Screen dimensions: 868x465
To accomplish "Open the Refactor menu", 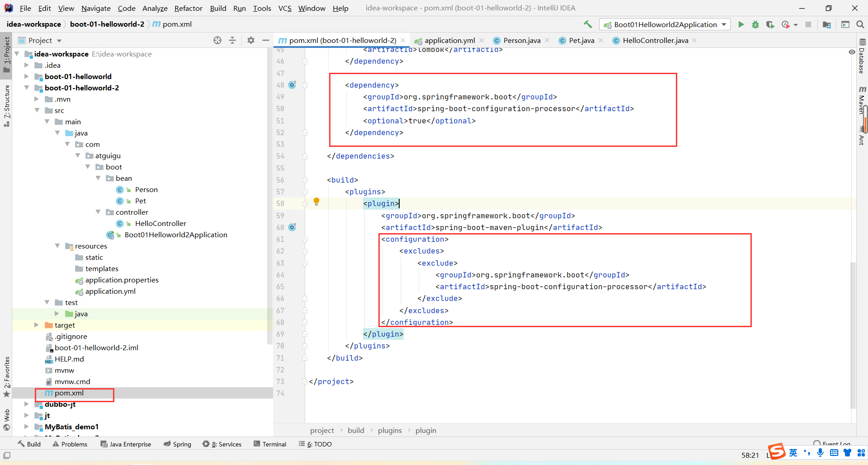I will pyautogui.click(x=188, y=8).
